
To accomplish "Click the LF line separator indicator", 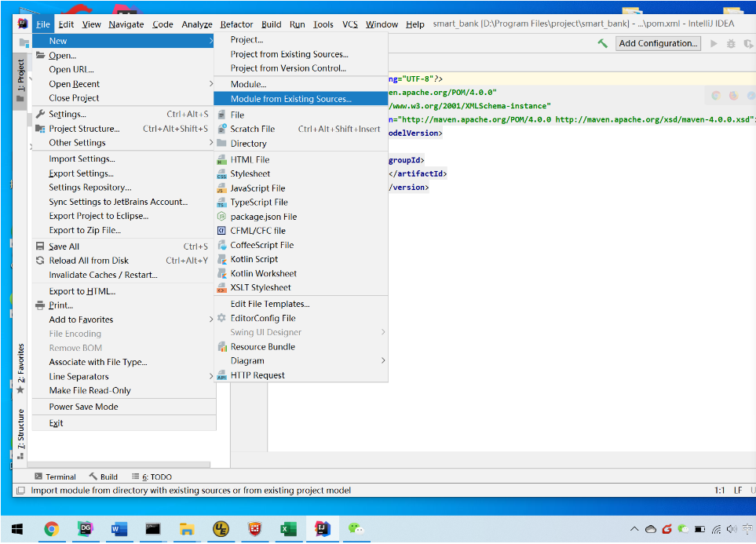I will pos(738,491).
